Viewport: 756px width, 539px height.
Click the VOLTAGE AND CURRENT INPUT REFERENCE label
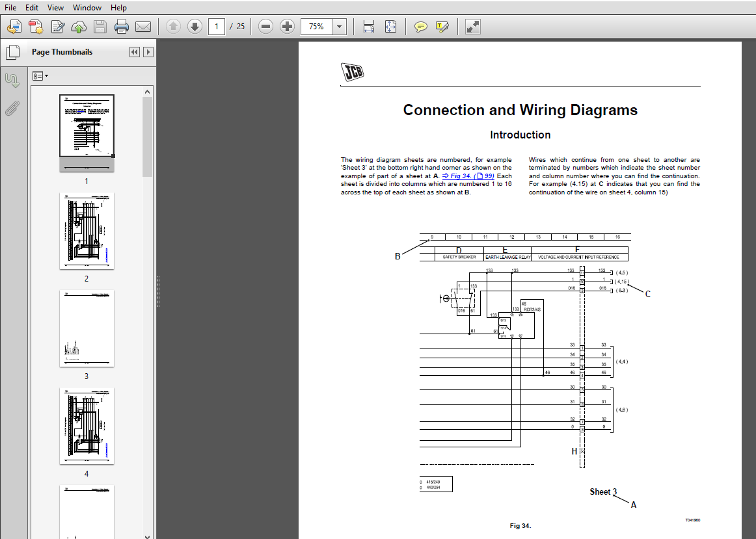(x=578, y=257)
